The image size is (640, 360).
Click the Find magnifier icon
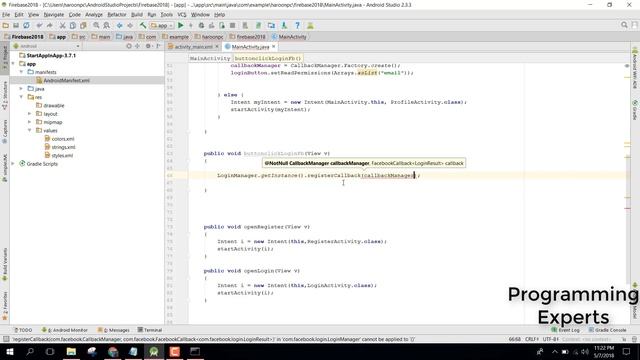(96, 25)
